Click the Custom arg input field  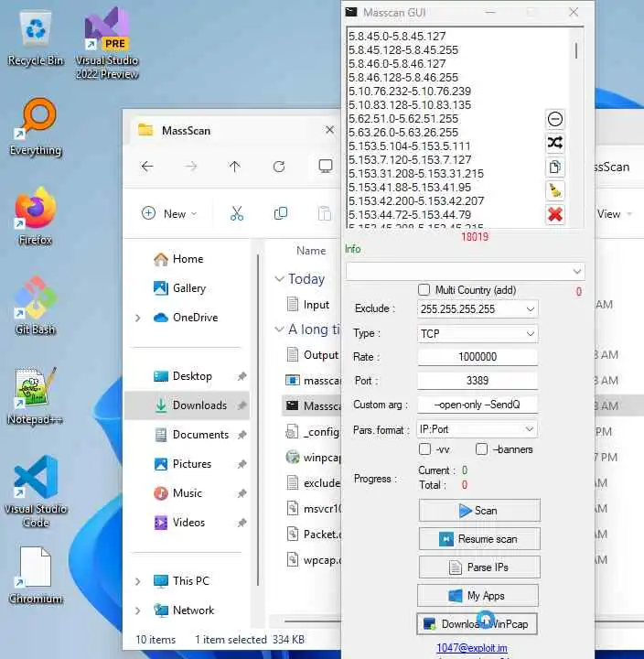coord(478,405)
